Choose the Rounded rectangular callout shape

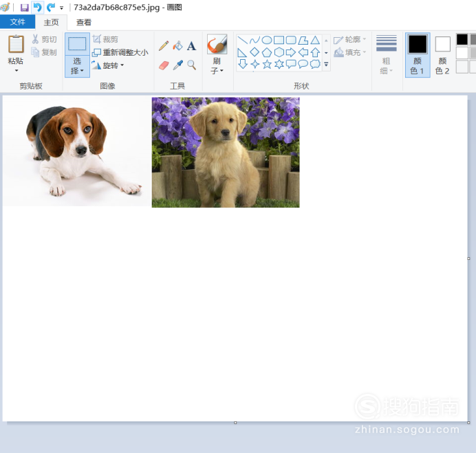click(x=291, y=64)
